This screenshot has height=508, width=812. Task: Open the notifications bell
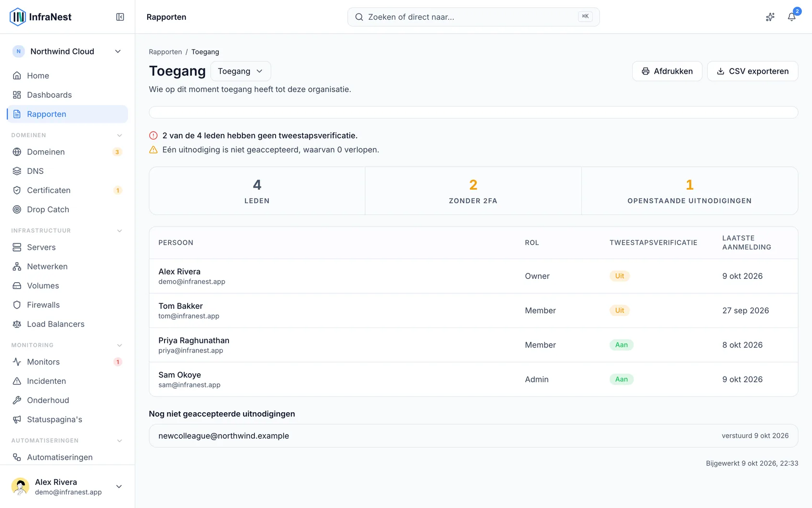click(791, 17)
